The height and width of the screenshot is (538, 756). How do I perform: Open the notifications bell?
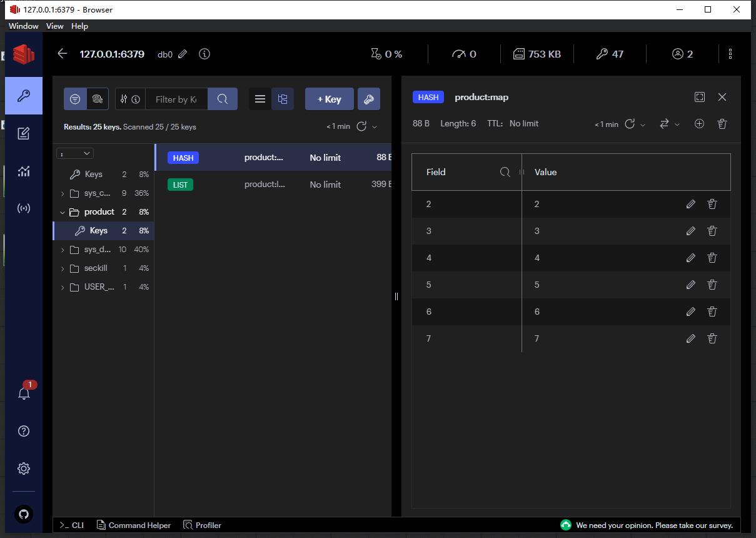24,393
